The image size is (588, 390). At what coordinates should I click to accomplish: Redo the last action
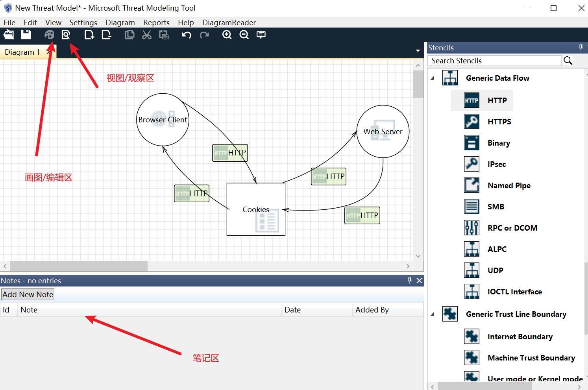point(204,35)
